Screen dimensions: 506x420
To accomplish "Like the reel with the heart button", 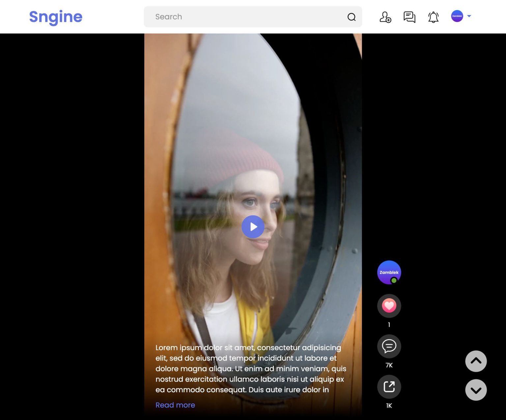I will pos(389,305).
